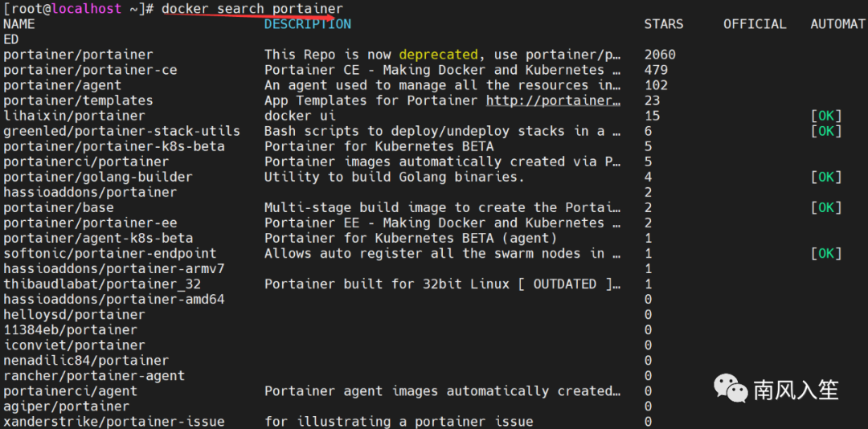Select the portainer/golang-builder repository name
The height and width of the screenshot is (429, 868).
click(x=98, y=177)
